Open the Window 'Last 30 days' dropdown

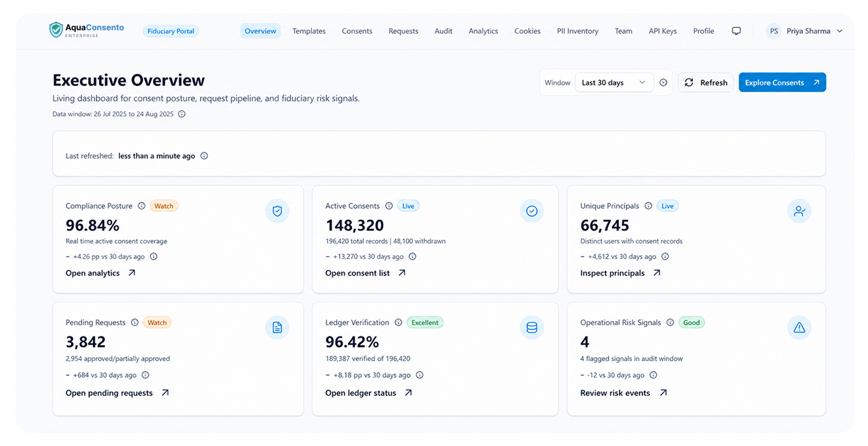coord(615,83)
